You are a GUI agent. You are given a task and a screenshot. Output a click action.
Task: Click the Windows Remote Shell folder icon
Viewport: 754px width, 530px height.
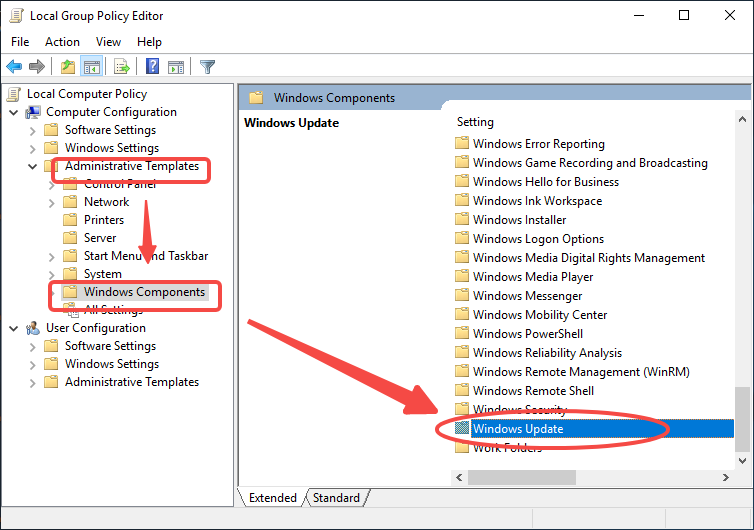point(462,390)
